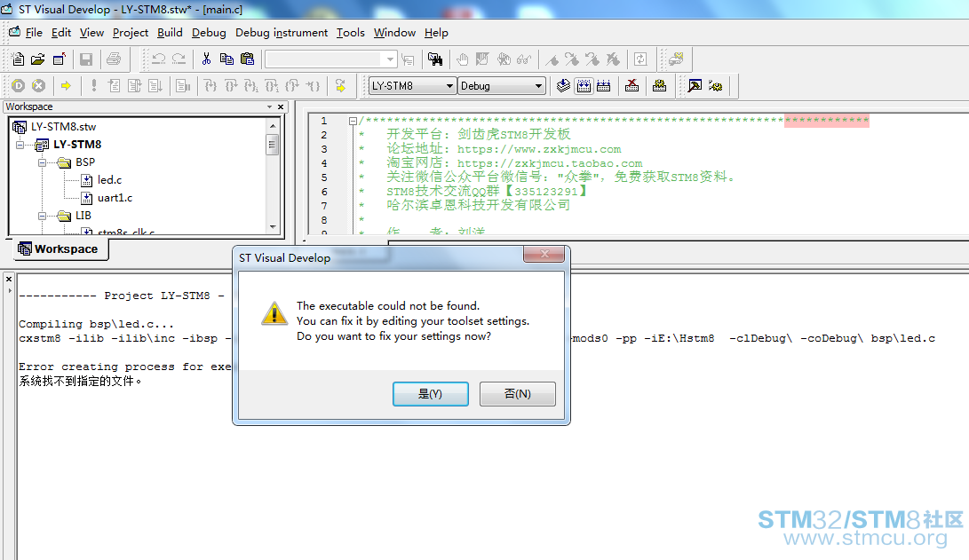Open the Build menu
The width and height of the screenshot is (969, 560).
click(x=170, y=33)
